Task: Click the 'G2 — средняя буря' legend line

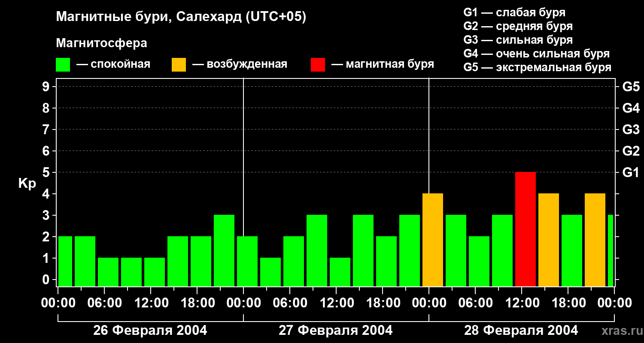Action: [518, 26]
